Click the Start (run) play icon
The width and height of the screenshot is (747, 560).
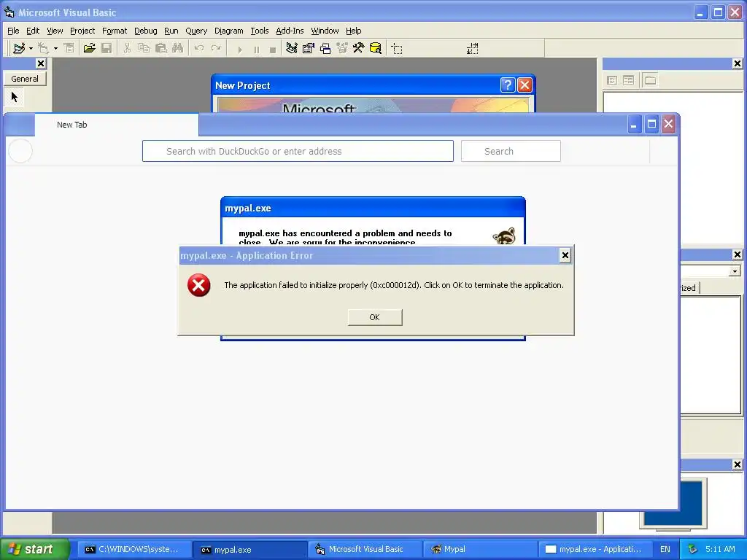pos(239,49)
